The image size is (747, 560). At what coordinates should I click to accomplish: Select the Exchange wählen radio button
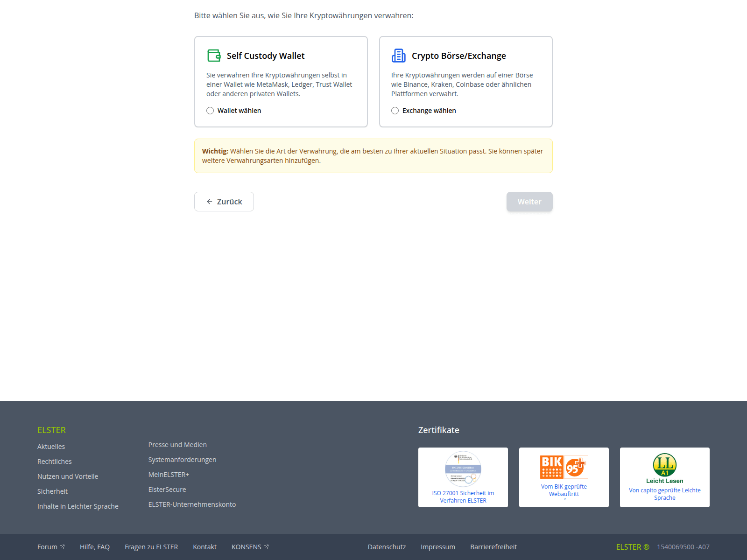[x=395, y=111]
